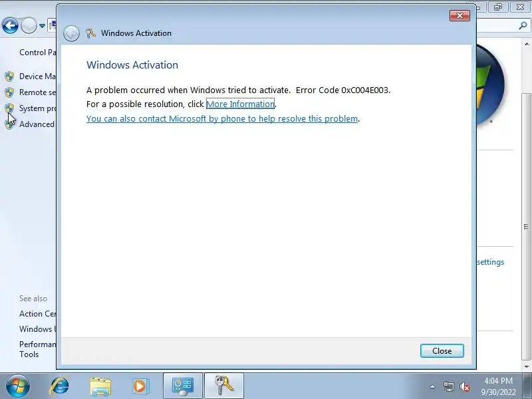This screenshot has height=399, width=532.
Task: Open Windows Update under See also
Action: [x=37, y=329]
